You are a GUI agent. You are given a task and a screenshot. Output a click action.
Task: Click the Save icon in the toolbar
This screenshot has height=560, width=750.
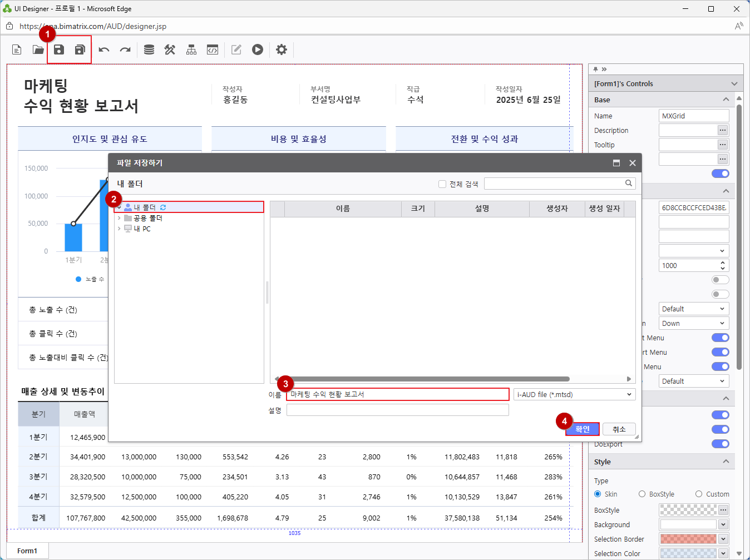(x=59, y=49)
